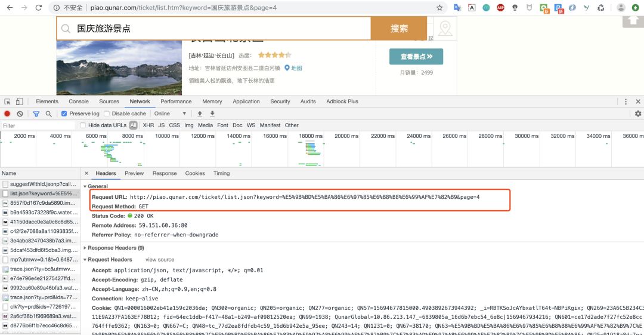Image resolution: width=644 pixels, height=335 pixels.
Task: Click the 查看景点 button
Action: tap(416, 56)
